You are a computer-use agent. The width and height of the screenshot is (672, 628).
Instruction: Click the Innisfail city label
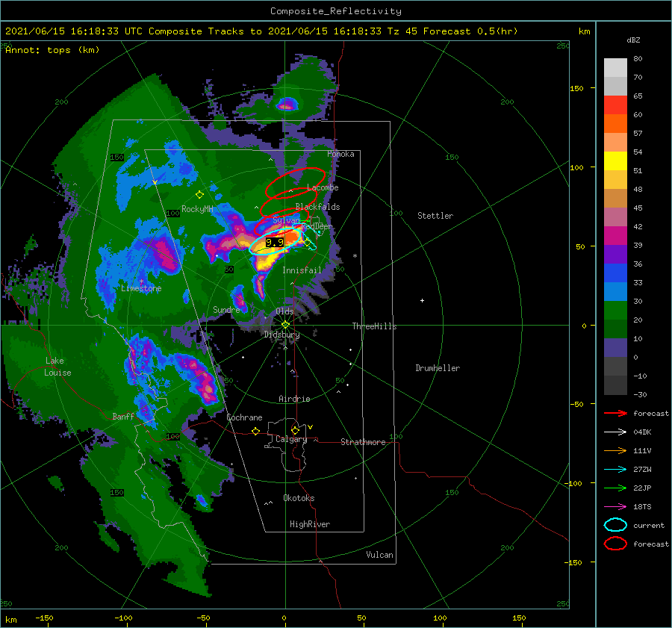coord(302,270)
